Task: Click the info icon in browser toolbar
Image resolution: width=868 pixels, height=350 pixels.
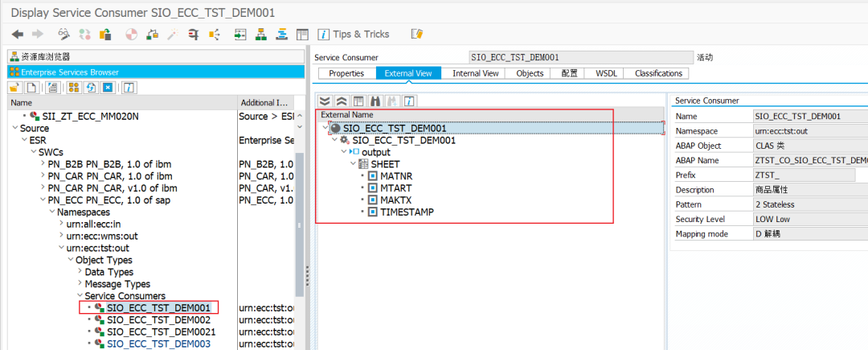Action: pyautogui.click(x=129, y=87)
